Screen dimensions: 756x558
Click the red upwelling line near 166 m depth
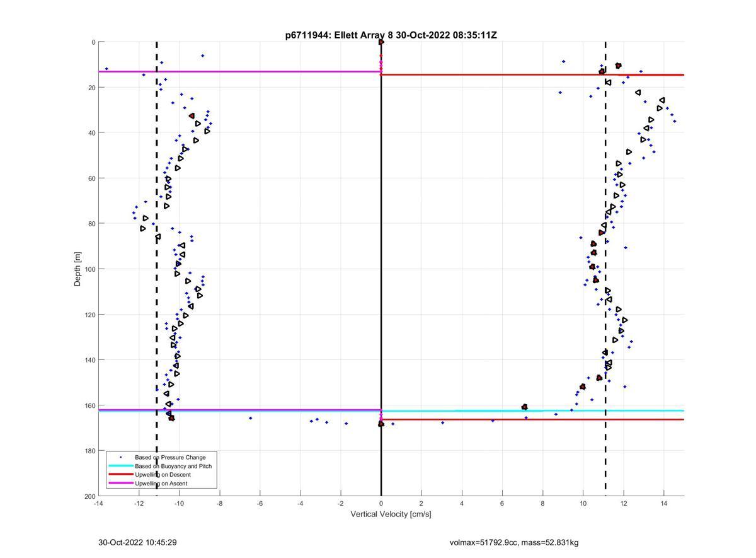532,419
